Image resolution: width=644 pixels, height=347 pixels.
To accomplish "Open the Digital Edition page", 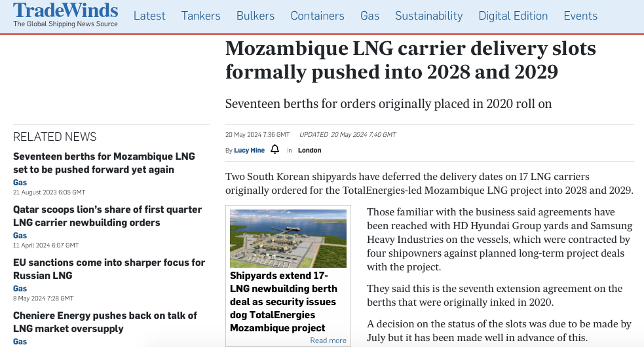I will pyautogui.click(x=513, y=16).
